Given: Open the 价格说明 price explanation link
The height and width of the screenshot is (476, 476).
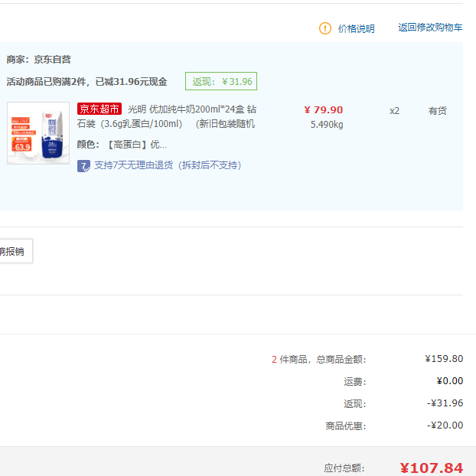Looking at the screenshot, I should 357,28.
